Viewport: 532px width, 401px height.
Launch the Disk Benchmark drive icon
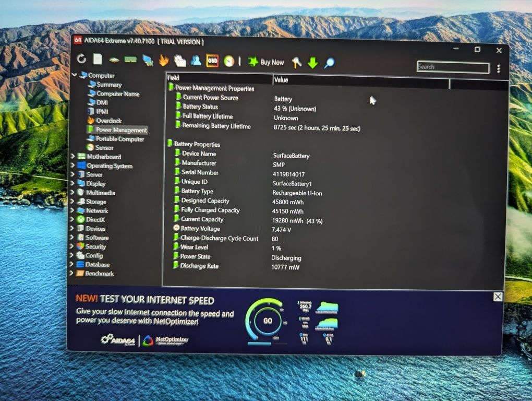click(114, 60)
